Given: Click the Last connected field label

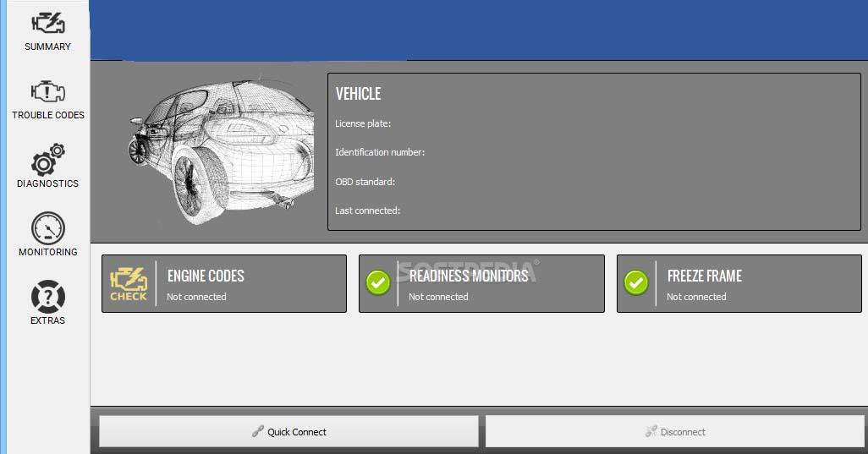Looking at the screenshot, I should [367, 211].
